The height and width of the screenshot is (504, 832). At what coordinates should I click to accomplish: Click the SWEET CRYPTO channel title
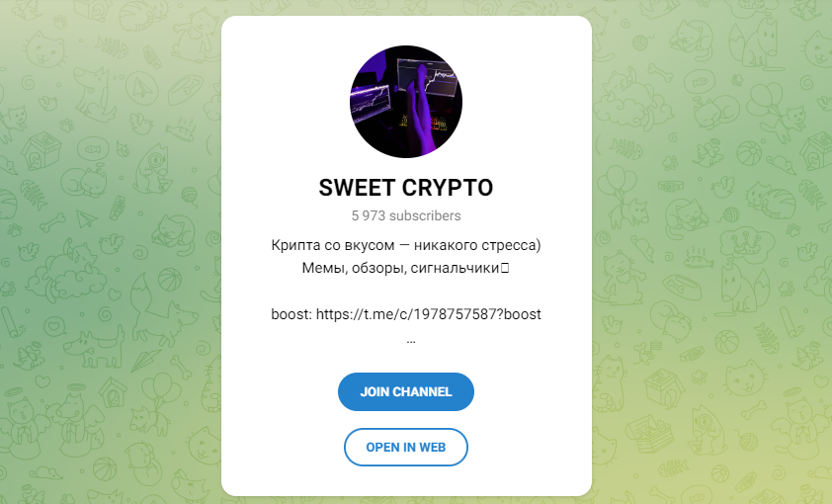(406, 188)
